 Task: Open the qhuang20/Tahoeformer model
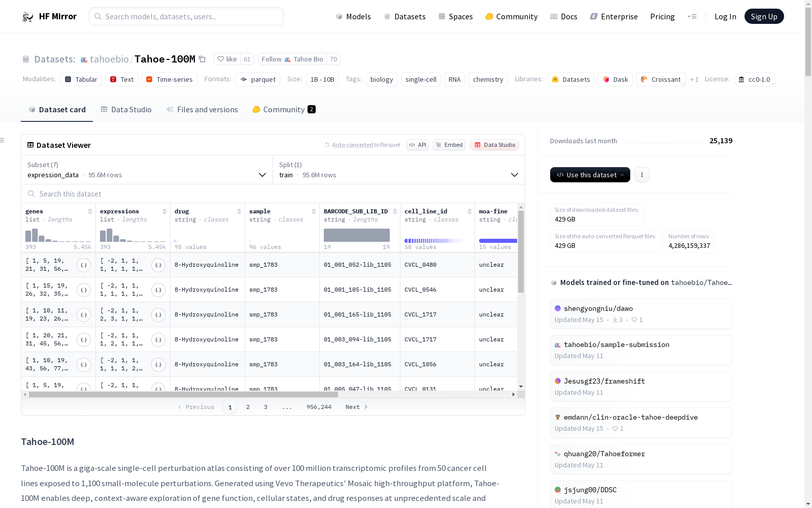tap(641, 459)
